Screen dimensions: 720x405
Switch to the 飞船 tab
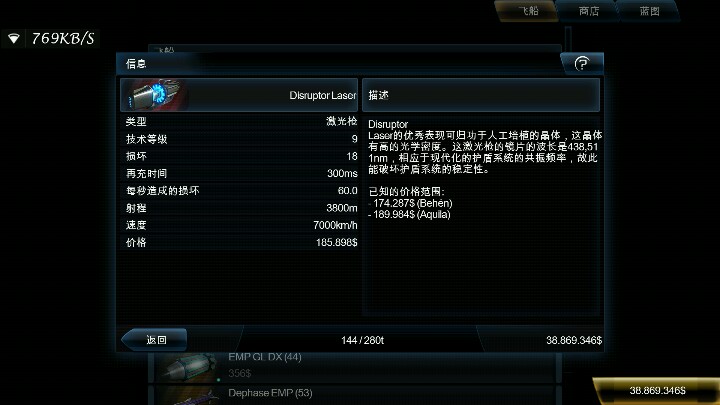527,11
